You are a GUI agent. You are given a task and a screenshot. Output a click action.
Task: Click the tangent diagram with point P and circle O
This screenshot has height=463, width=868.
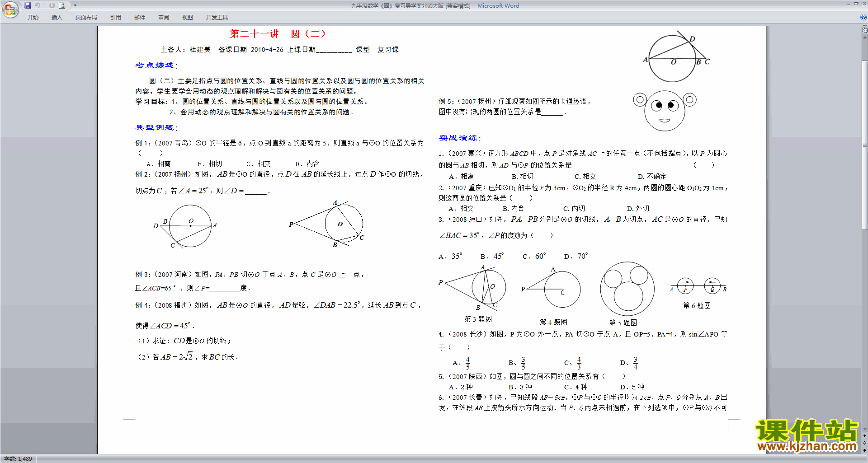[x=326, y=224]
